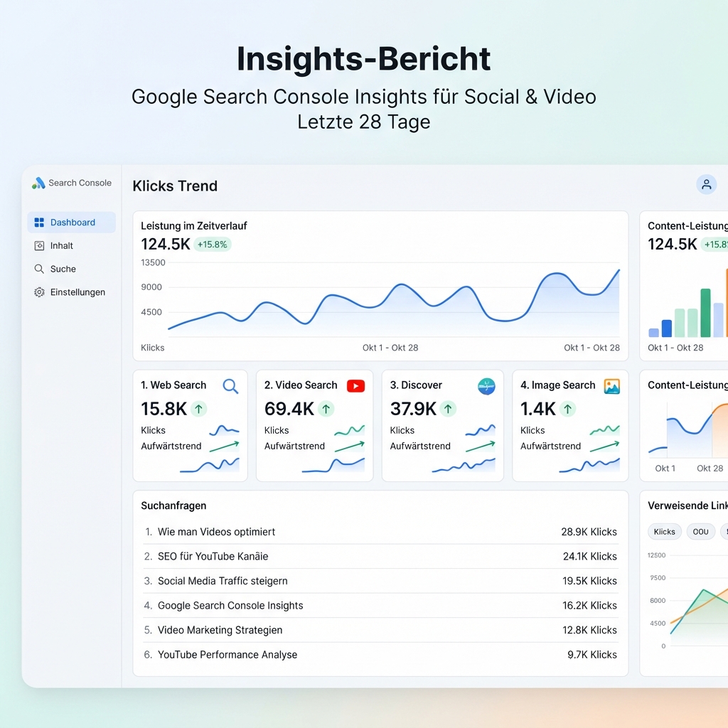Image resolution: width=728 pixels, height=728 pixels.
Task: Click the Klicks Trend page heading
Action: [x=175, y=186]
